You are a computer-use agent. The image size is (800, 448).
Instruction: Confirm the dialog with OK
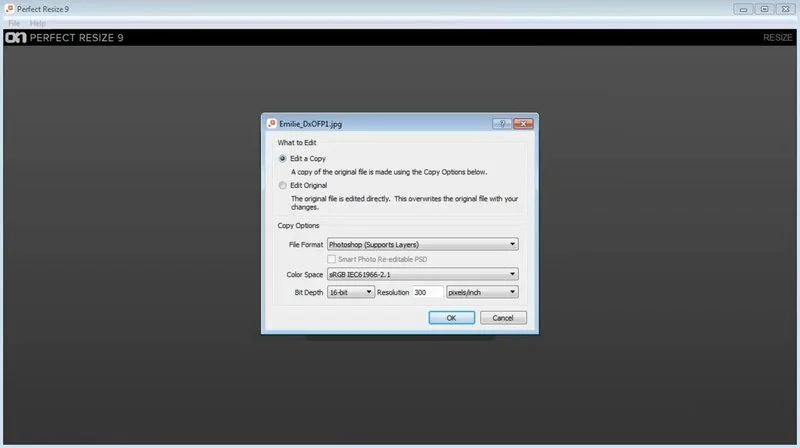point(452,318)
